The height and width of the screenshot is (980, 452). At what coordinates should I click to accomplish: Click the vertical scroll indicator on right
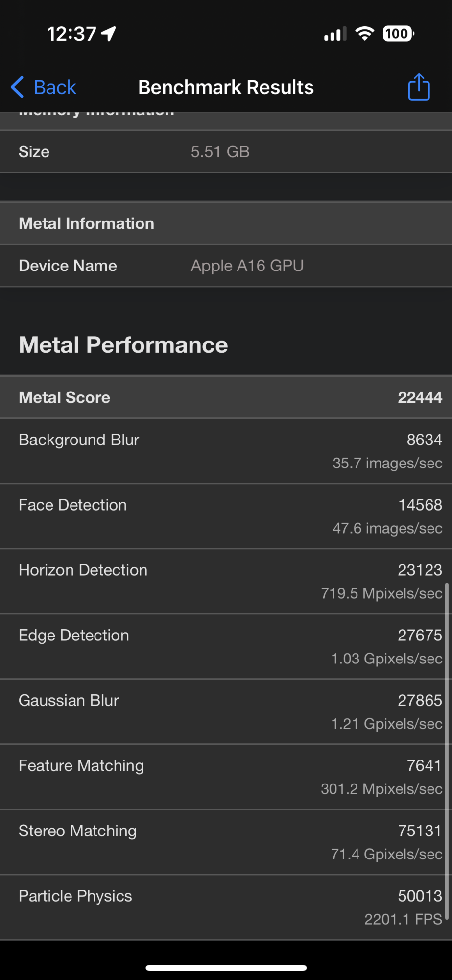447,750
